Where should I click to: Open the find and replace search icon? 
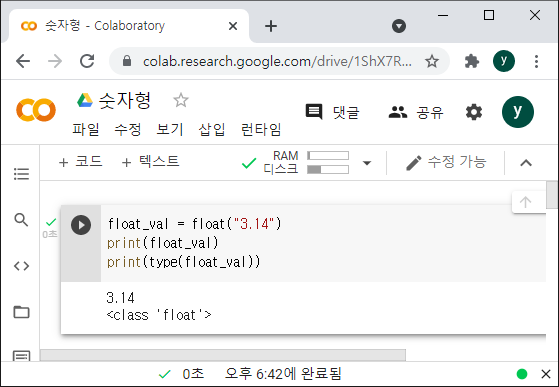point(21,220)
